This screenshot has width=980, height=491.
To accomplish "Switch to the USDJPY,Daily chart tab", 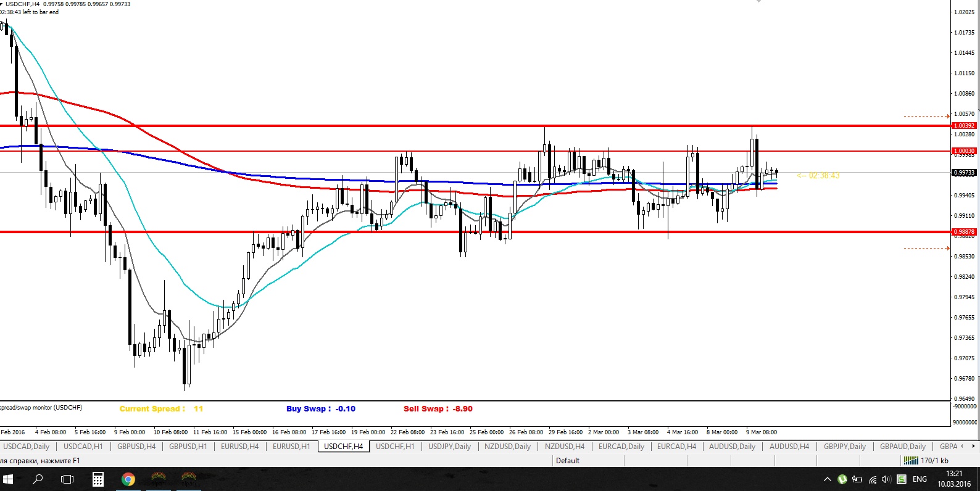I will (x=450, y=446).
